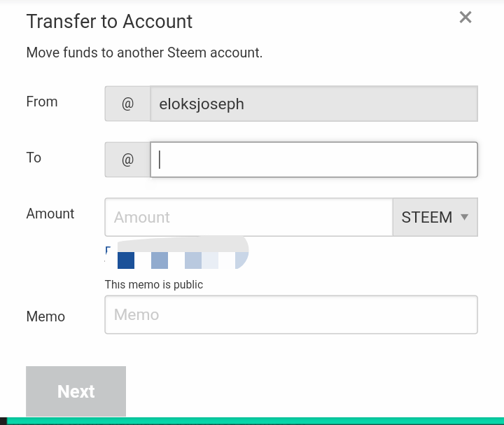Click the medium blue square under Amount
Image resolution: width=504 pixels, height=425 pixels.
(160, 260)
